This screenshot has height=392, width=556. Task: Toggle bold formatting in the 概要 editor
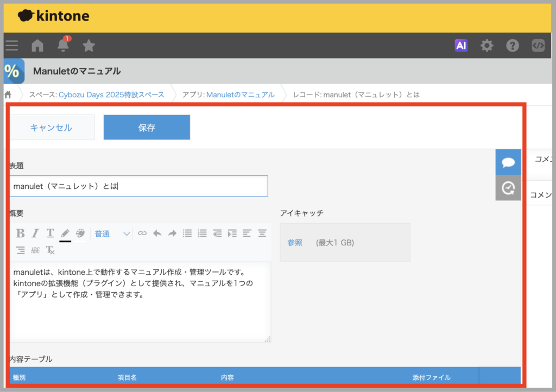pyautogui.click(x=21, y=233)
